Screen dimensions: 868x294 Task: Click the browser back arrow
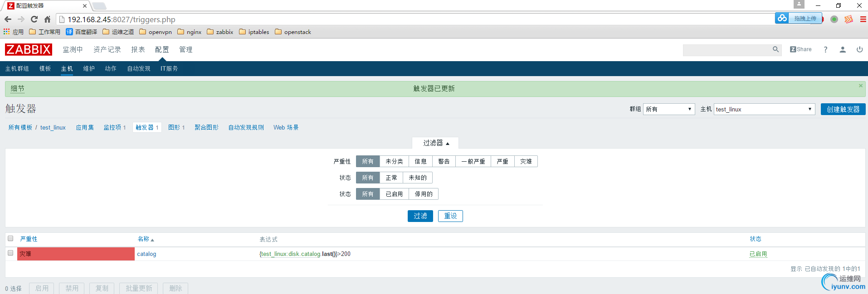point(8,19)
